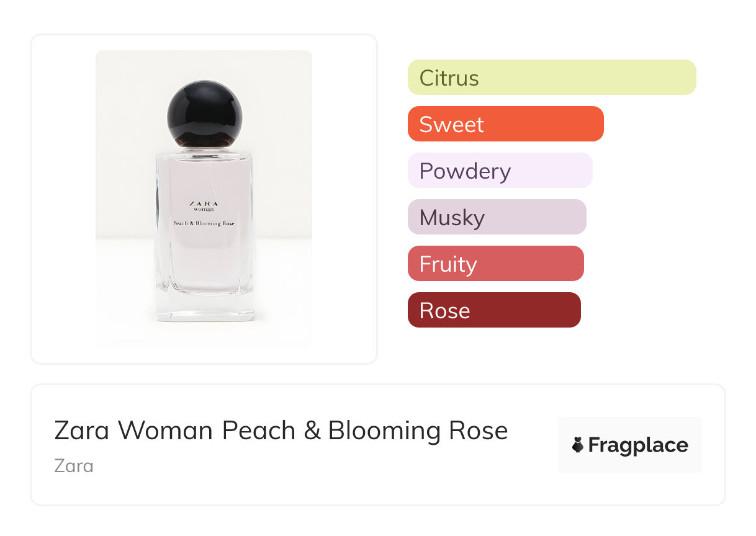Screen dimensions: 756x536
Task: Click the ampersand in the fragrance title
Action: [x=312, y=431]
